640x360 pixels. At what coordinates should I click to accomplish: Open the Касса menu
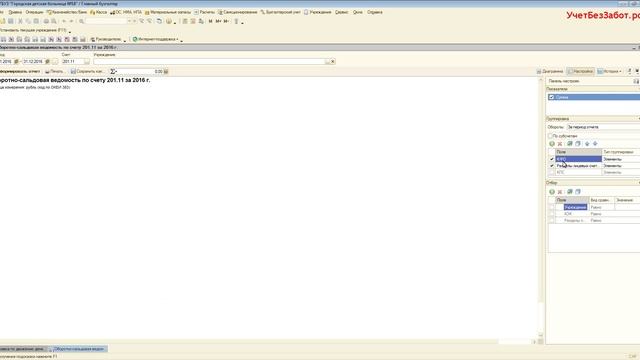(x=98, y=12)
